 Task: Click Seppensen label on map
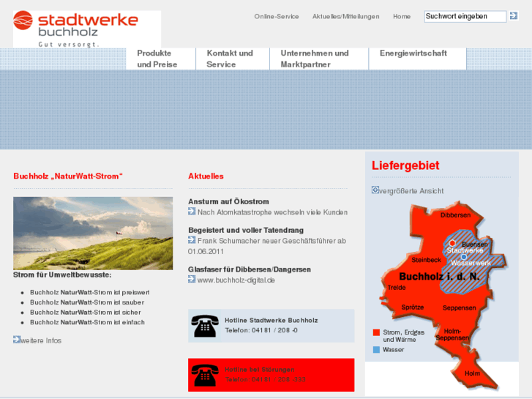(460, 307)
